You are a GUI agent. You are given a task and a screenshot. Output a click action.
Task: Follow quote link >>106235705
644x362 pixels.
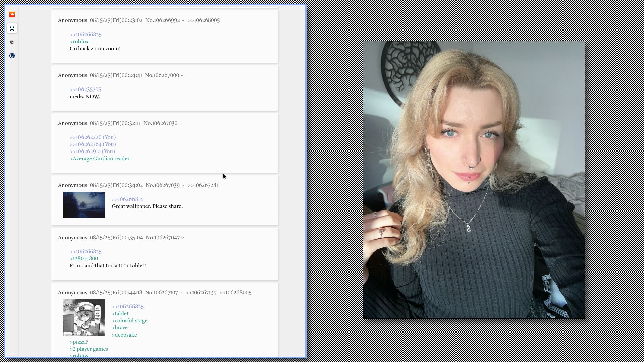85,89
